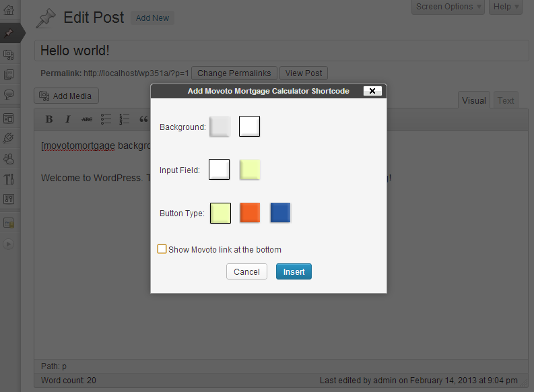
Task: Close the Movoto shortcode dialog
Action: [x=372, y=91]
